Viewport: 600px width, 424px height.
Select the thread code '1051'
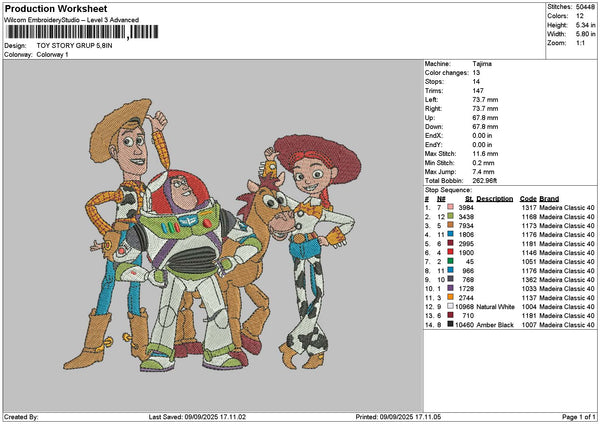point(529,261)
